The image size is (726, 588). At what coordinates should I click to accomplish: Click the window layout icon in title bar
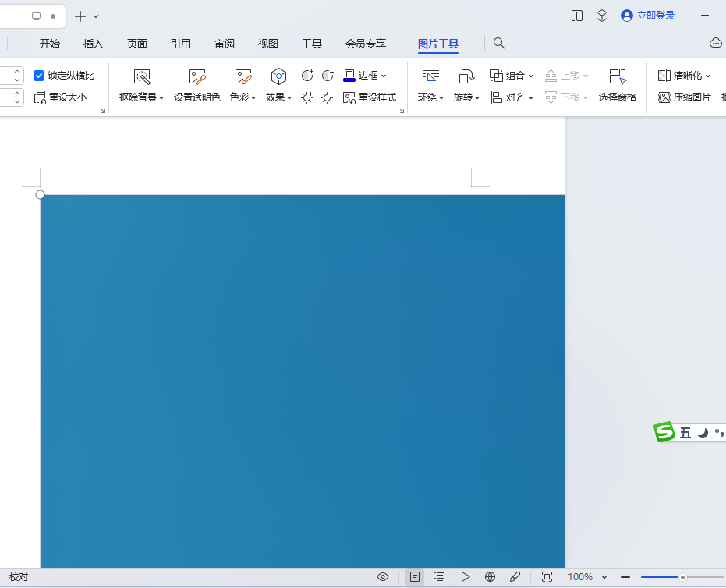pyautogui.click(x=577, y=16)
